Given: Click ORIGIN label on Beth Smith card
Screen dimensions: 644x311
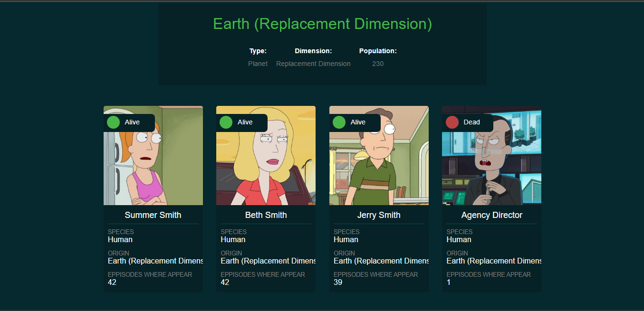Looking at the screenshot, I should point(231,253).
